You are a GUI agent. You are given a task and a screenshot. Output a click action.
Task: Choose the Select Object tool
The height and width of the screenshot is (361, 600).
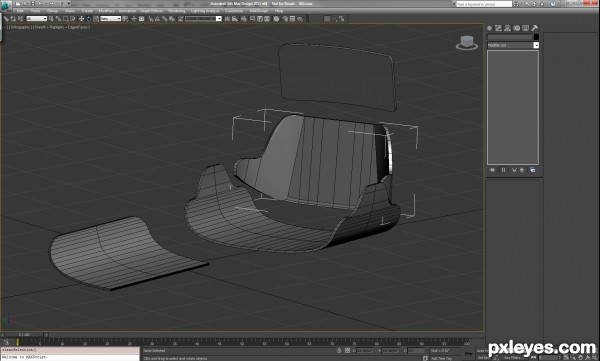[x=51, y=18]
